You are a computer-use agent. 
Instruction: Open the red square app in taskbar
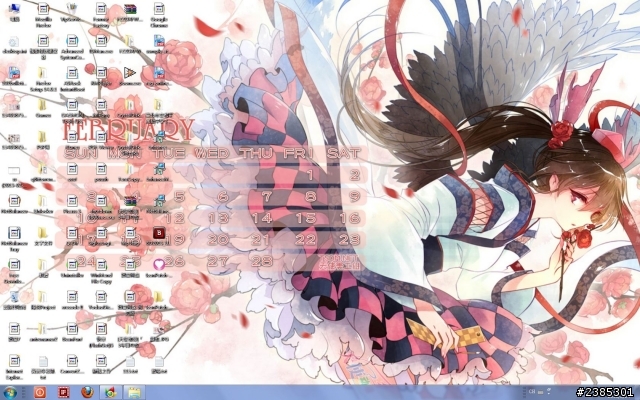pos(64,393)
